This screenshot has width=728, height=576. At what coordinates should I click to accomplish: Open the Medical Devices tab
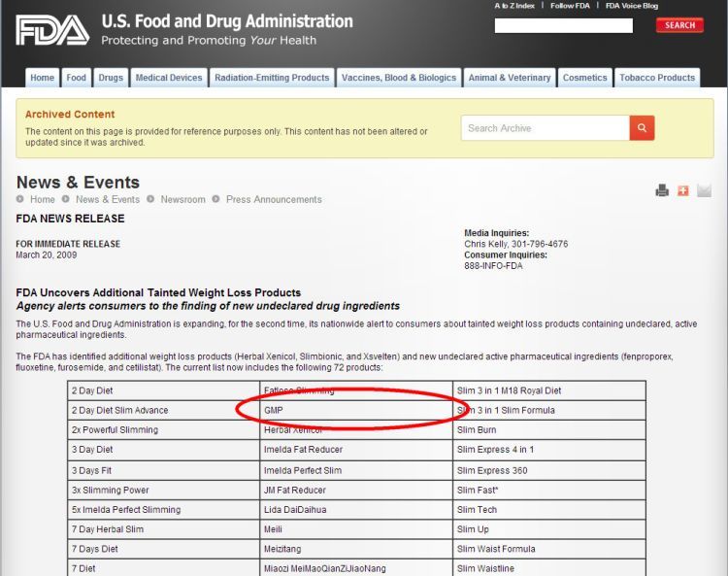(x=169, y=78)
